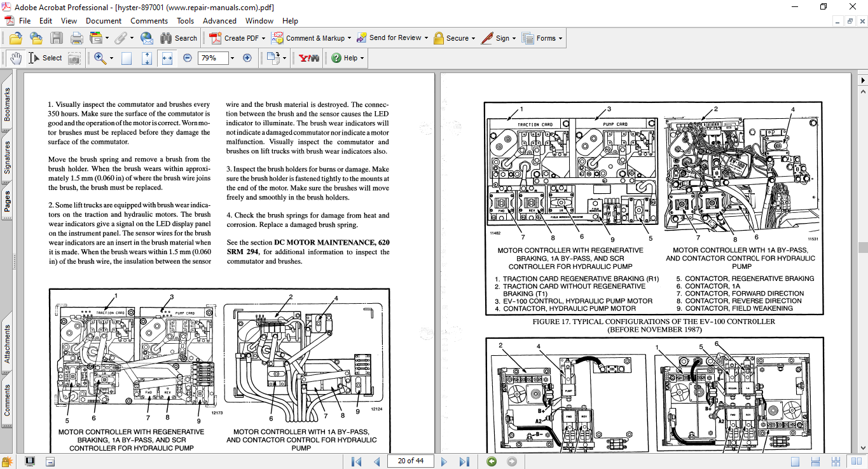Open the Document menu
This screenshot has height=469, width=868.
pos(103,21)
